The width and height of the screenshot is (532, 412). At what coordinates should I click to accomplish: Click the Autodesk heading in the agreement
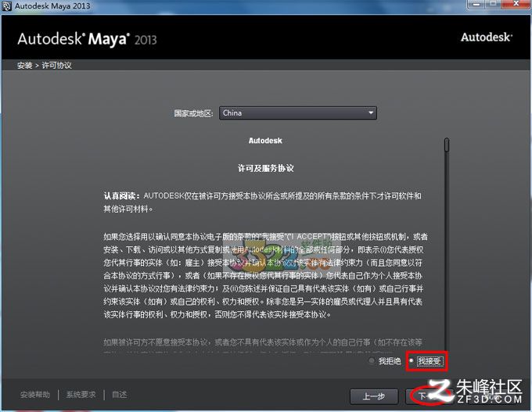click(x=265, y=141)
